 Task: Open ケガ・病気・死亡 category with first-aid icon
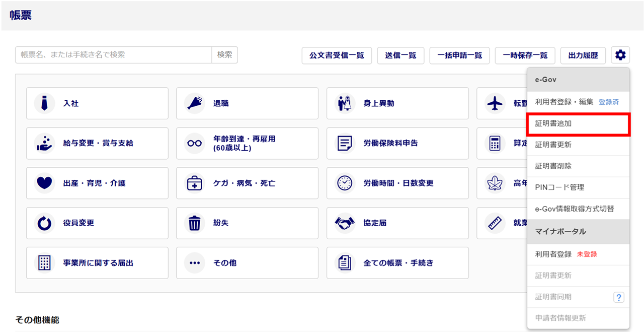tap(247, 183)
